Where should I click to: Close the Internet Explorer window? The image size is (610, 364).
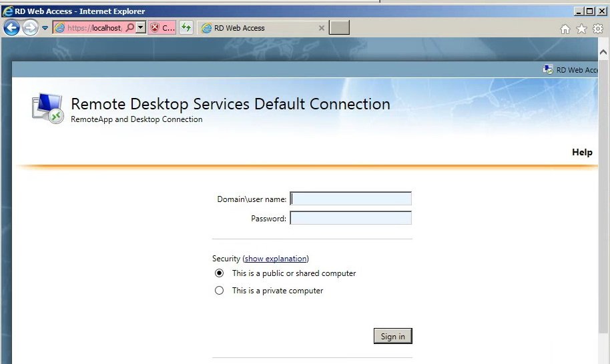(x=601, y=11)
